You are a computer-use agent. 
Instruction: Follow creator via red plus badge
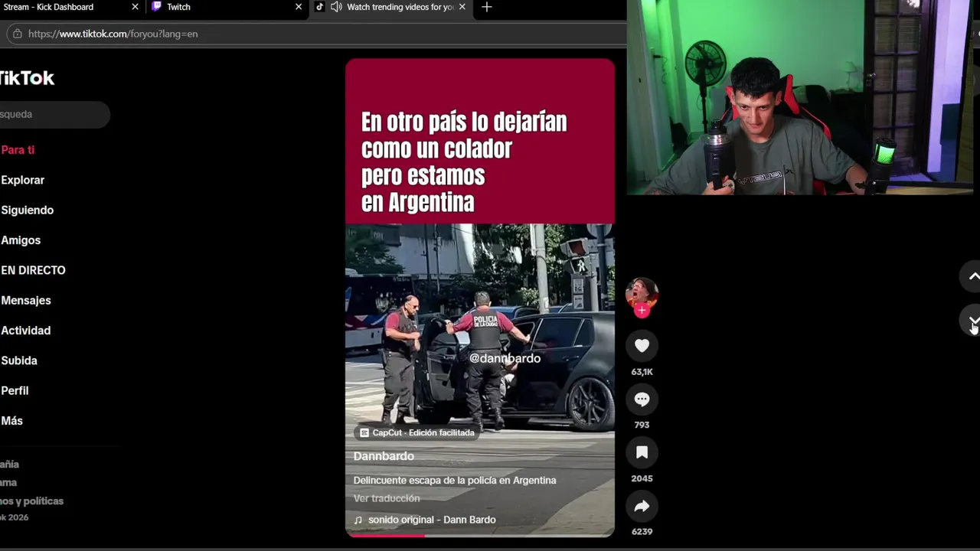pos(642,310)
